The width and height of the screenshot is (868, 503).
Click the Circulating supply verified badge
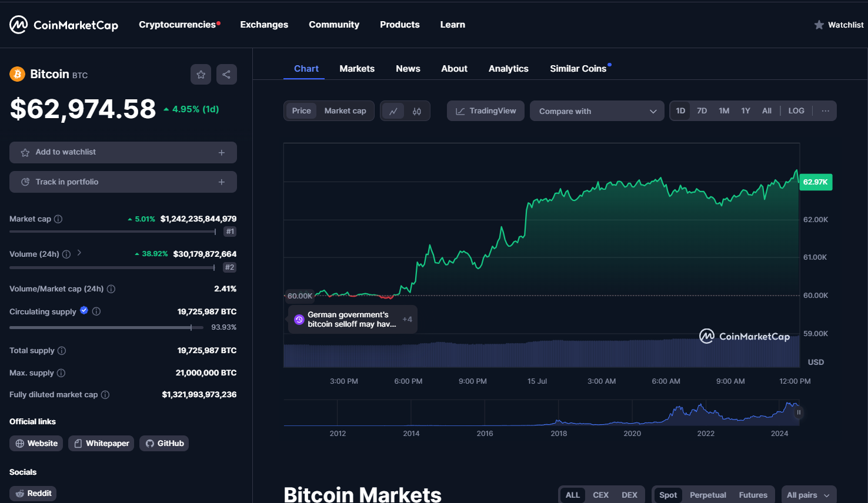pyautogui.click(x=84, y=310)
